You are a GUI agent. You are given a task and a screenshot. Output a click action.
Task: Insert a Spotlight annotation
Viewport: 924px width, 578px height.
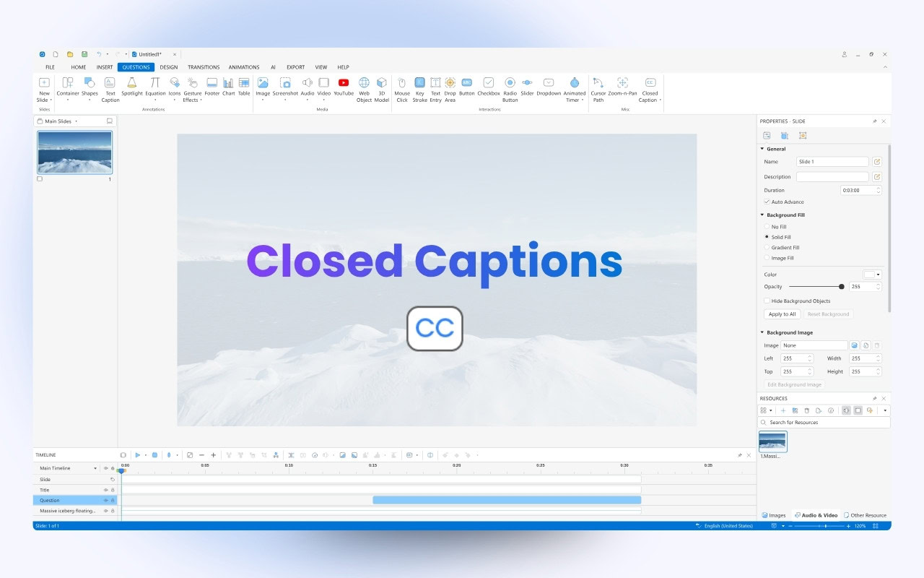pyautogui.click(x=132, y=87)
